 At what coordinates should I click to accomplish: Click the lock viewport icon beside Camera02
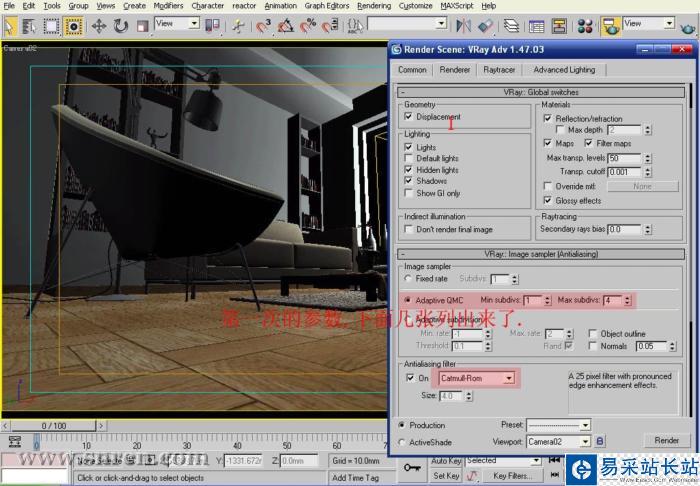click(x=600, y=441)
